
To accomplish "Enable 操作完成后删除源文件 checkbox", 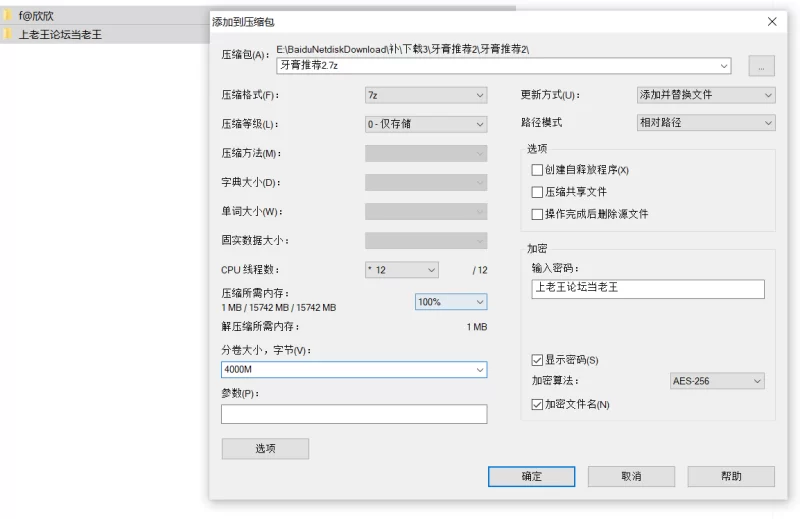I will 537,214.
